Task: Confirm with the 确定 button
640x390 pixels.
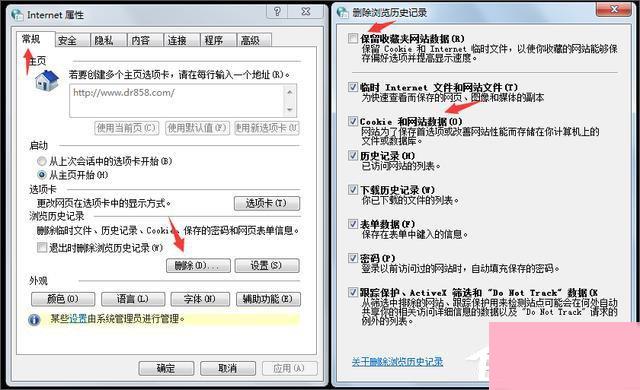Action: [x=166, y=368]
